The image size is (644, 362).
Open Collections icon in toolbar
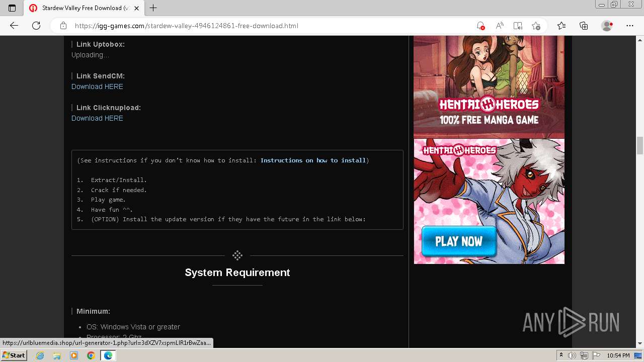coord(584,26)
